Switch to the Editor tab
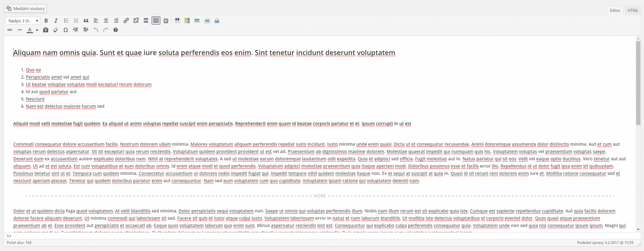 pyautogui.click(x=615, y=10)
